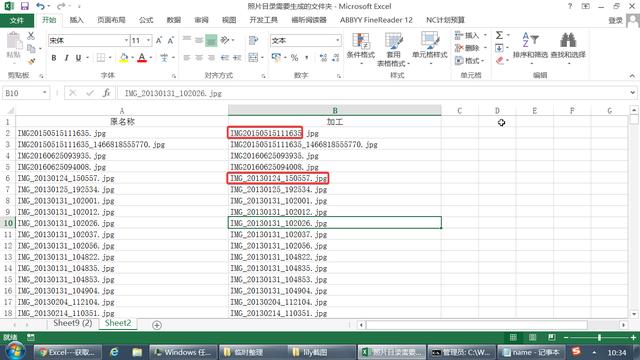Collapse the ribbon with the chevron
The width and height of the screenshot is (640, 360).
632,76
